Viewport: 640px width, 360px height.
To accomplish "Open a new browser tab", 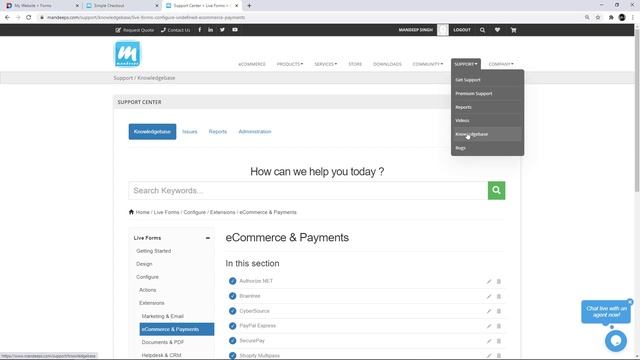I will (249, 6).
